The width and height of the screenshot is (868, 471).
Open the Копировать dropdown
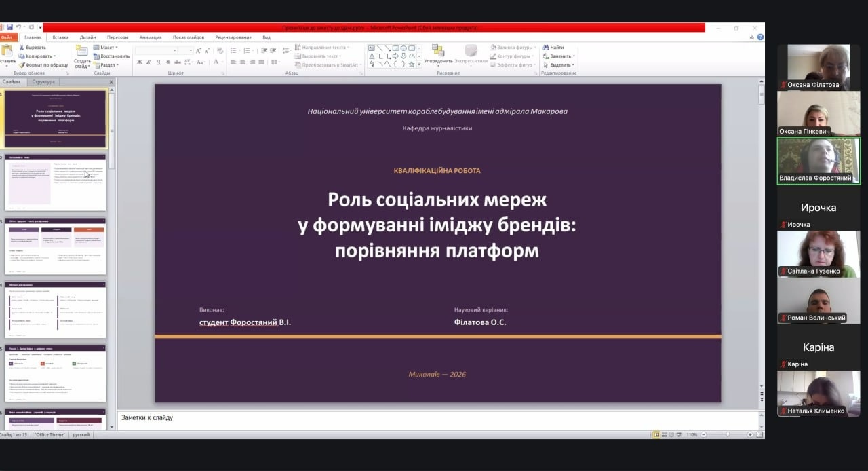tap(37, 56)
